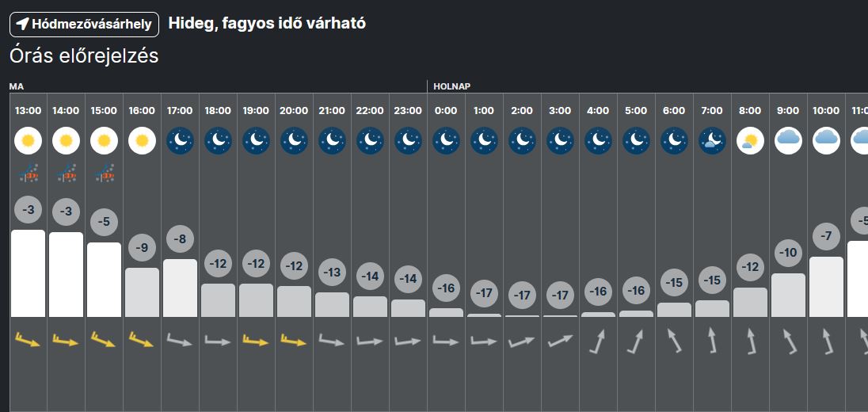Image resolution: width=868 pixels, height=412 pixels.
Task: Click the cloudy icon at 9:00
Action: coord(787,141)
